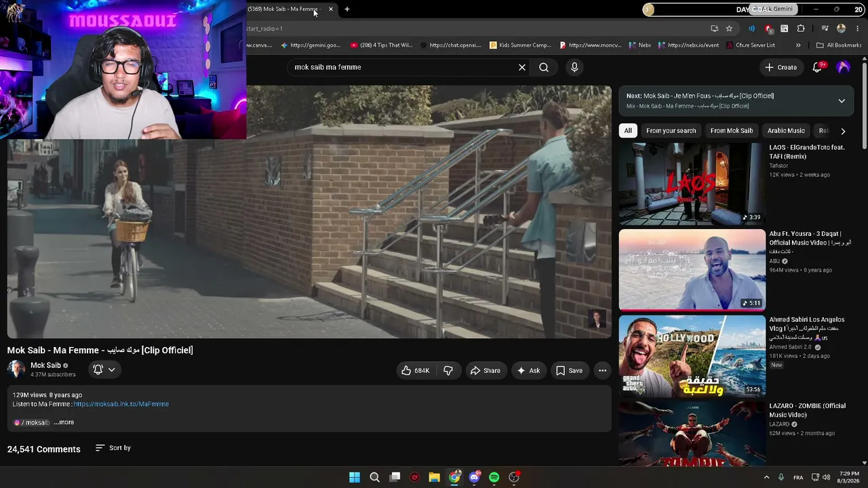Viewport: 868px width, 488px height.
Task: Open taskbar volume control
Action: (826, 477)
